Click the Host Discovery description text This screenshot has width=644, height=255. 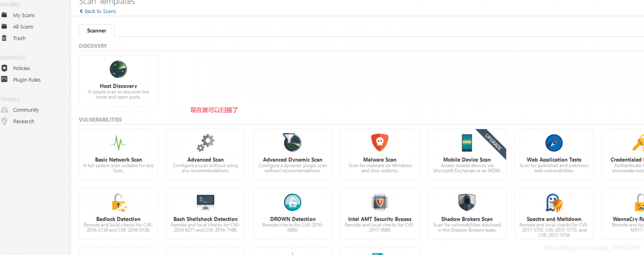pos(118,95)
